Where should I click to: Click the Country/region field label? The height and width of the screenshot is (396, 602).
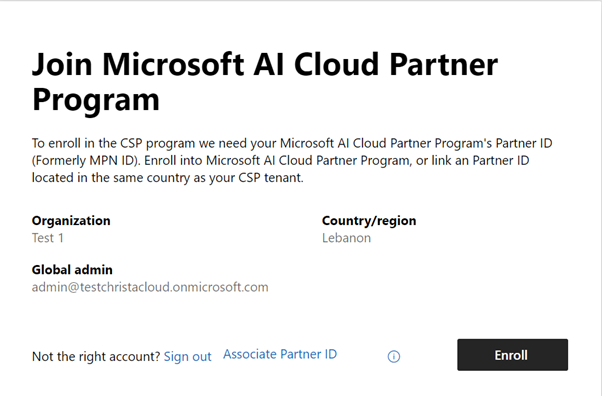click(x=369, y=221)
